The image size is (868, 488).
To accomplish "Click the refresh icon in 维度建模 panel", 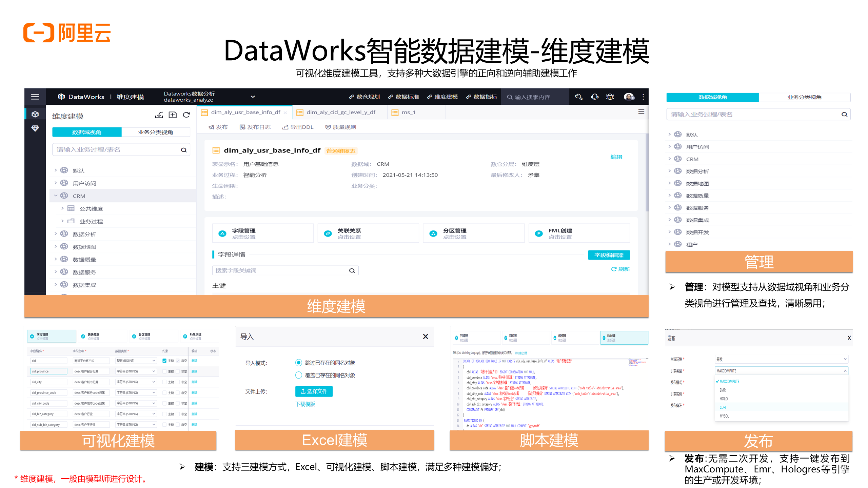I will click(186, 115).
